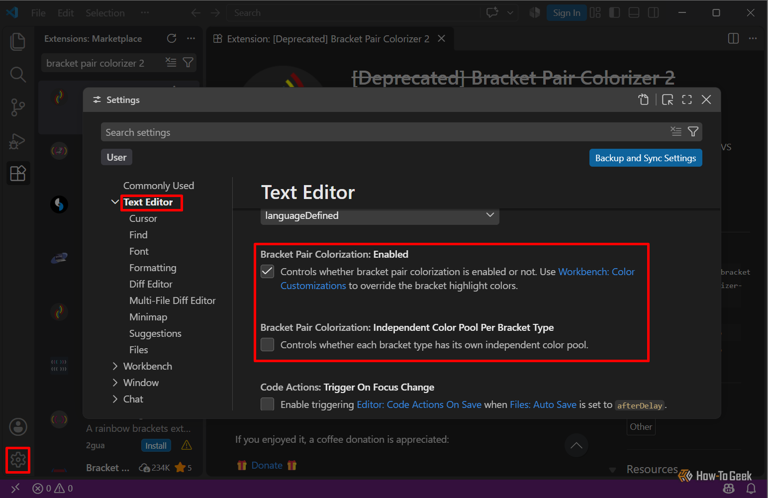Open the Extensions view icon
Screen dimensions: 768x498
(18, 173)
